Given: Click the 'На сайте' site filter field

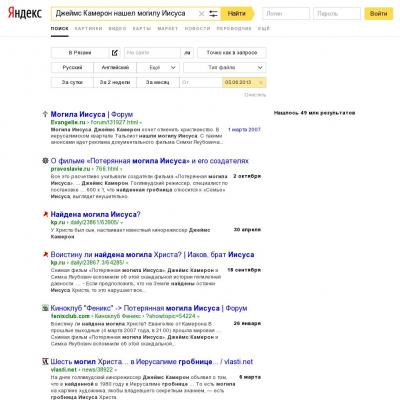Looking at the screenshot, I should point(152,53).
